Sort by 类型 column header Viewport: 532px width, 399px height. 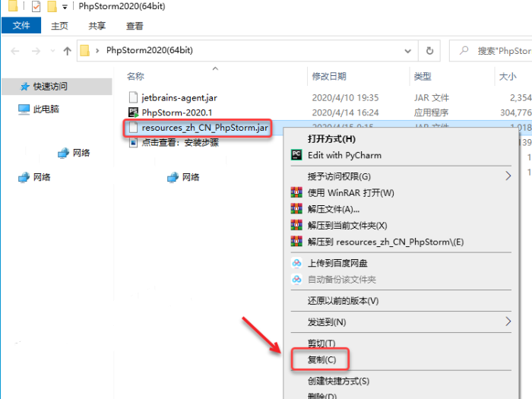pos(423,76)
